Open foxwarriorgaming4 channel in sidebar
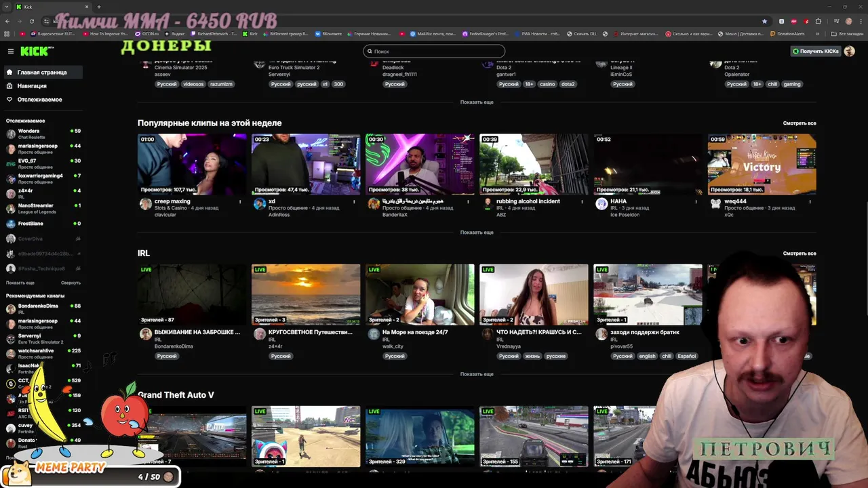The width and height of the screenshot is (868, 488). click(x=43, y=178)
